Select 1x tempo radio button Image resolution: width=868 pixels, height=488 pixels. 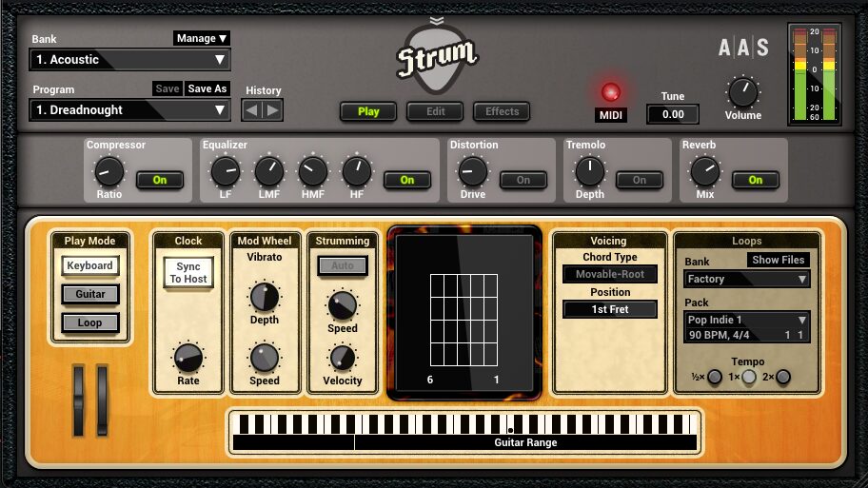748,378
